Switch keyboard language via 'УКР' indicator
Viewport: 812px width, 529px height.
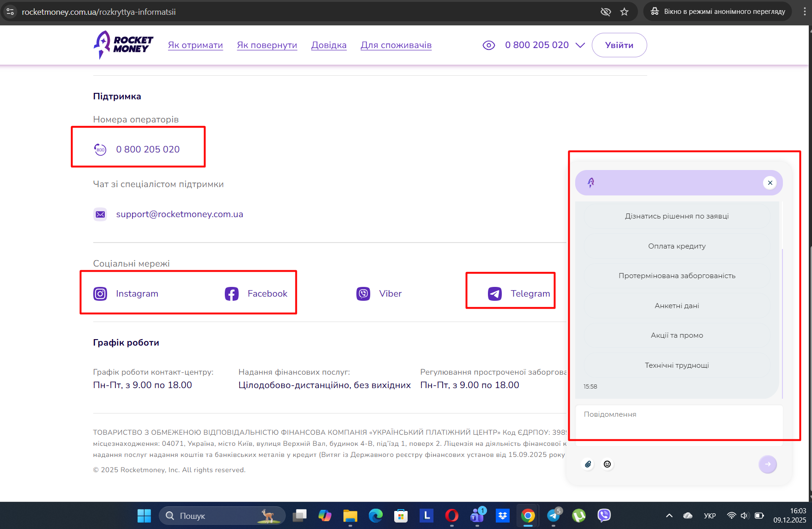pos(710,516)
